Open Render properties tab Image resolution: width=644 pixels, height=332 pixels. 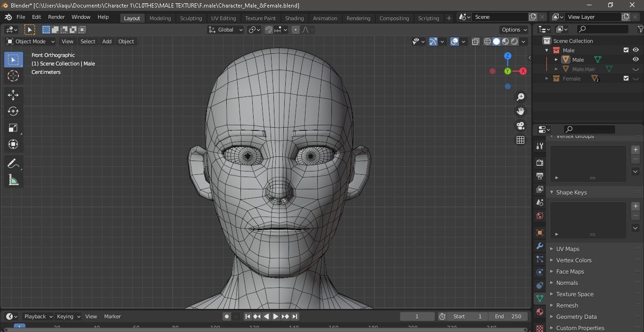540,162
